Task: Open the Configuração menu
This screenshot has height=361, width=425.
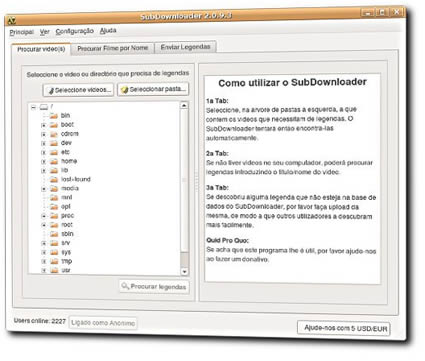Action: tap(75, 31)
